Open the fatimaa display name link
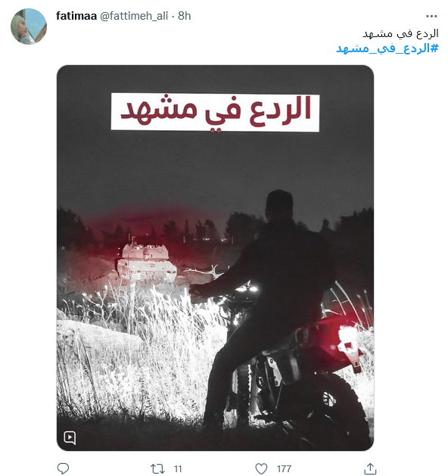The height and width of the screenshot is (476, 448). point(76,16)
